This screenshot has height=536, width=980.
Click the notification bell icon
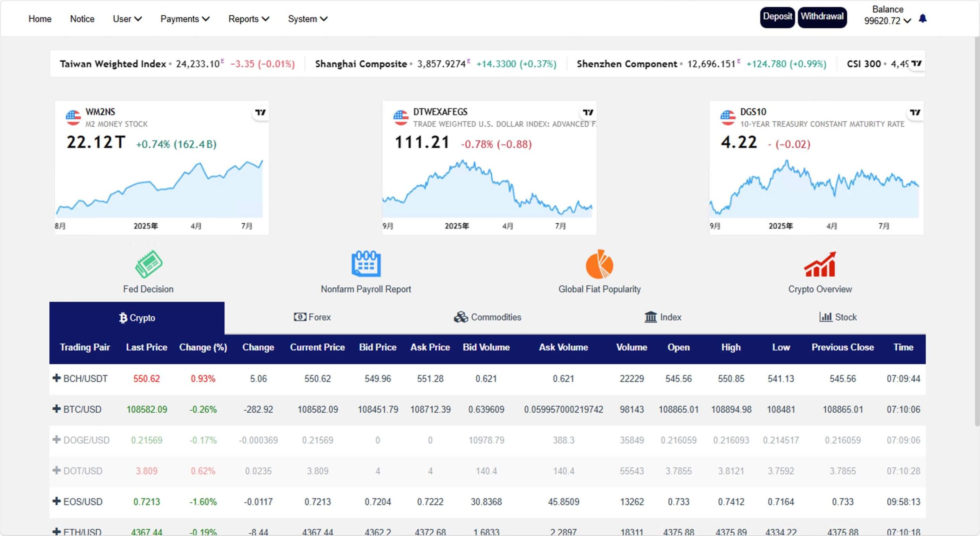(x=923, y=18)
